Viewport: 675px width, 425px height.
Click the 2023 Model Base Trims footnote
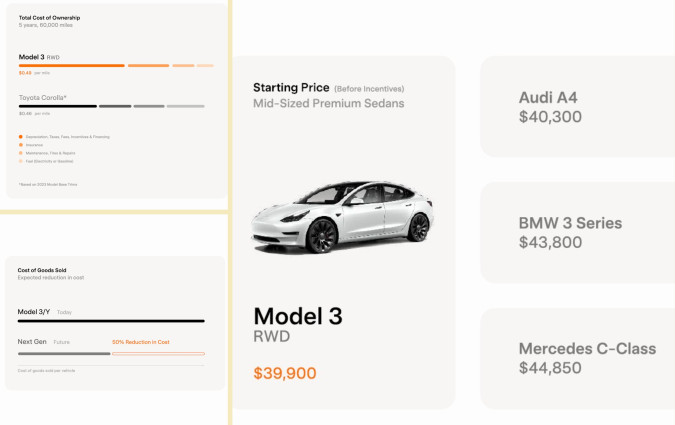coord(48,185)
